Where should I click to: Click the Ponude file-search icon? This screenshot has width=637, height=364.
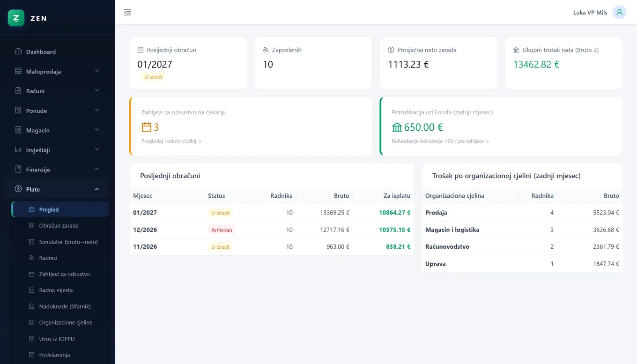coord(18,111)
